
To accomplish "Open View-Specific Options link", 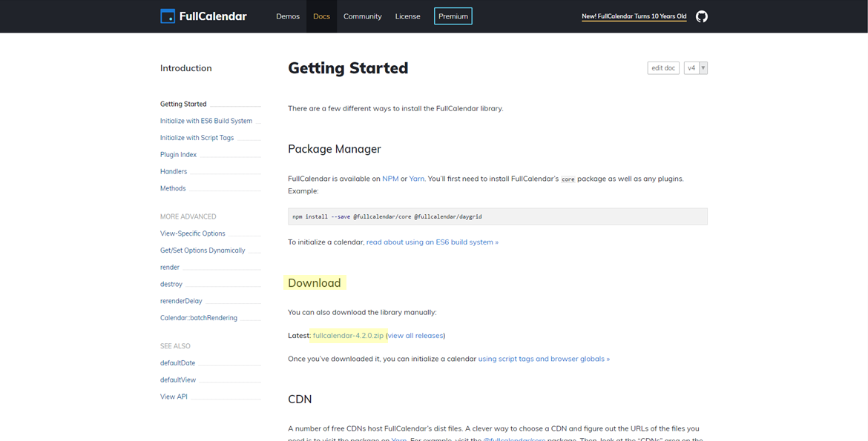I will [193, 233].
